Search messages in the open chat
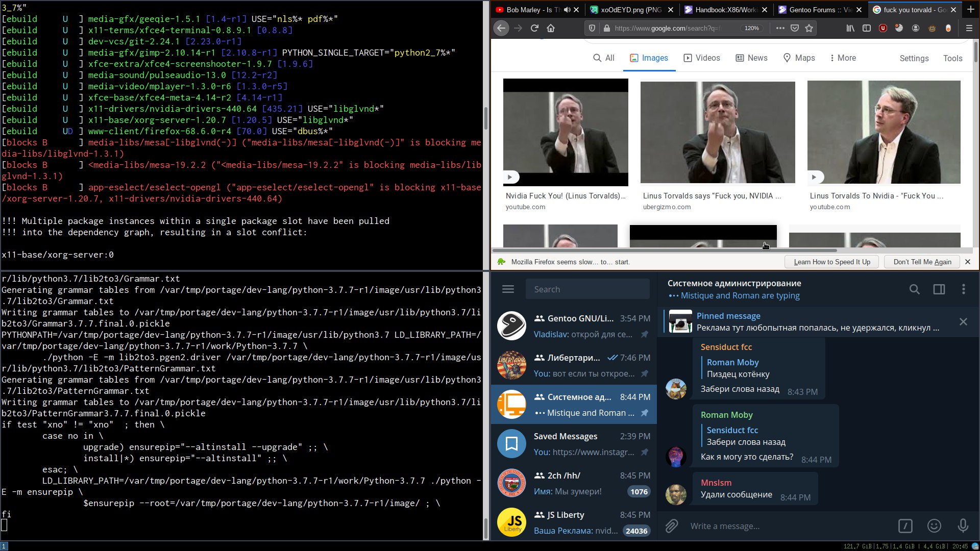 (x=914, y=289)
